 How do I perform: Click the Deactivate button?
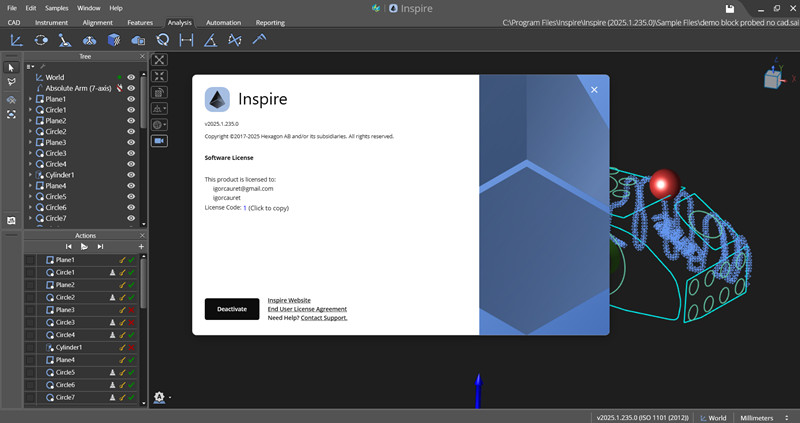pos(232,309)
